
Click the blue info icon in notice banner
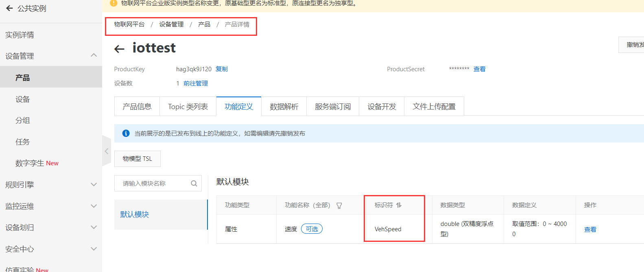coord(126,134)
